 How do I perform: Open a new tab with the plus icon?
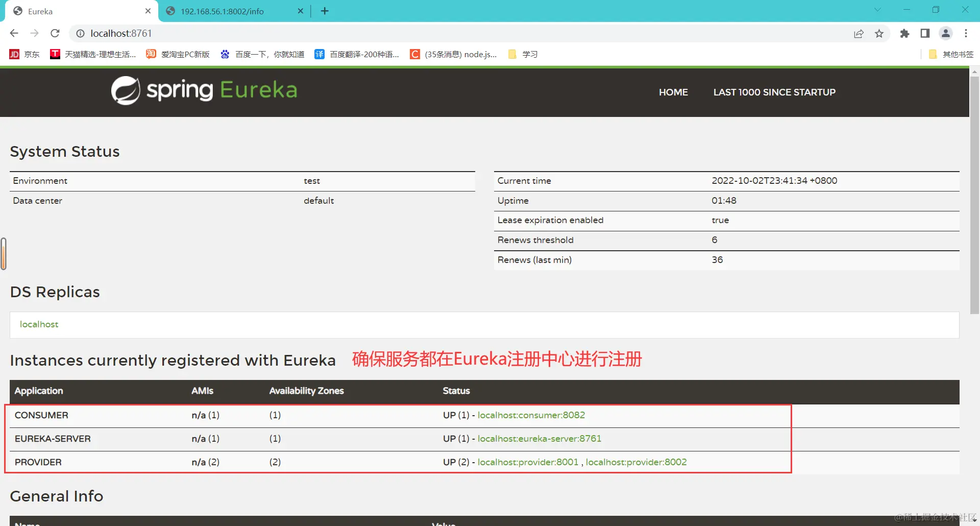pyautogui.click(x=325, y=11)
